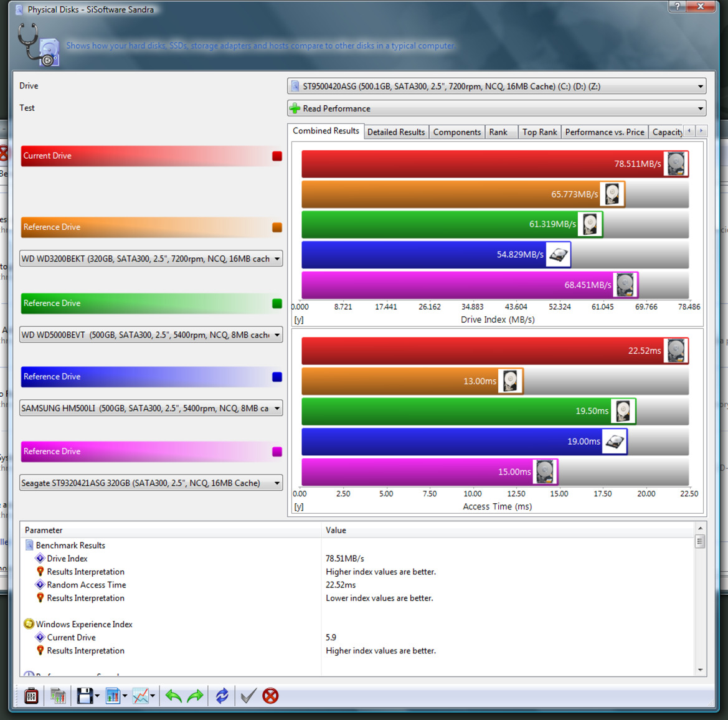Click the 54.829MB/s blue bar drive icon
The image size is (728, 720).
[558, 254]
